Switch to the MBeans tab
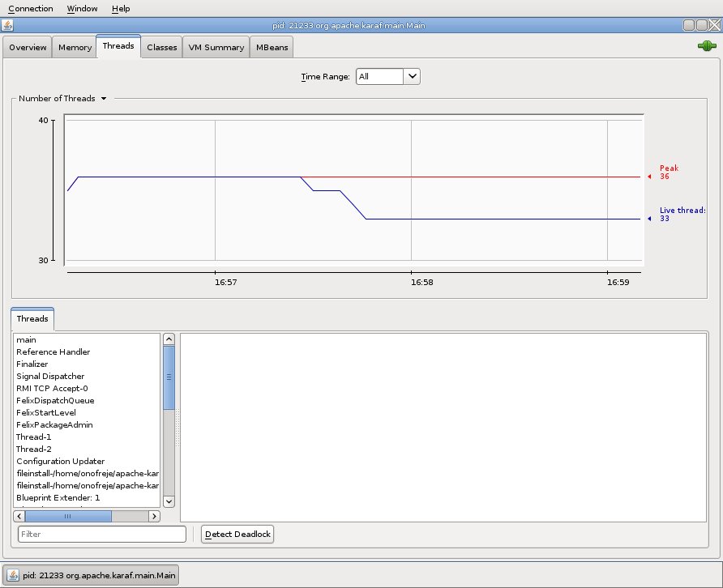Screen dimensions: 723x588 coord(271,47)
